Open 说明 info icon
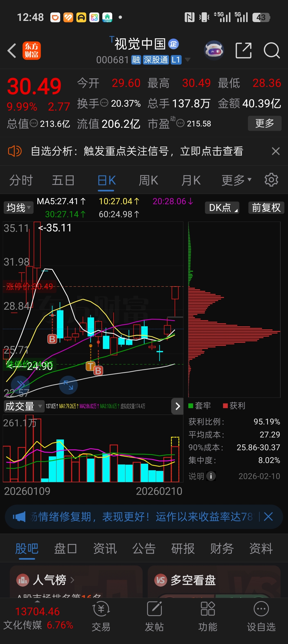This screenshot has width=288, height=644. [211, 476]
